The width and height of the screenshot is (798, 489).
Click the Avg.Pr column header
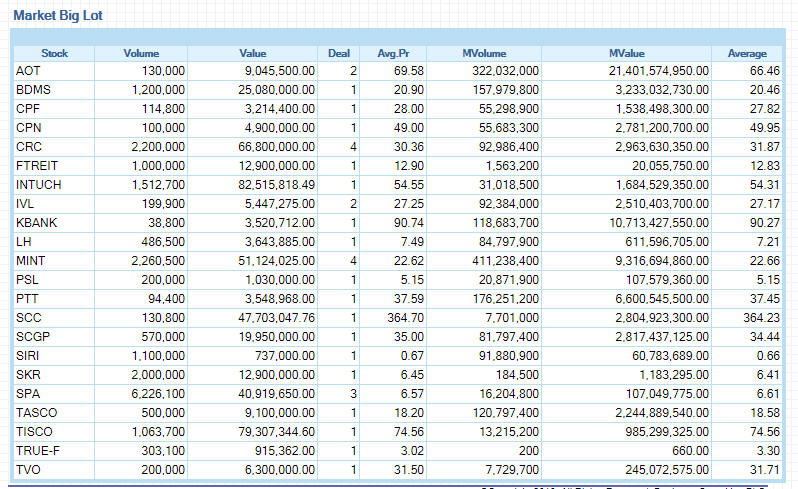393,53
